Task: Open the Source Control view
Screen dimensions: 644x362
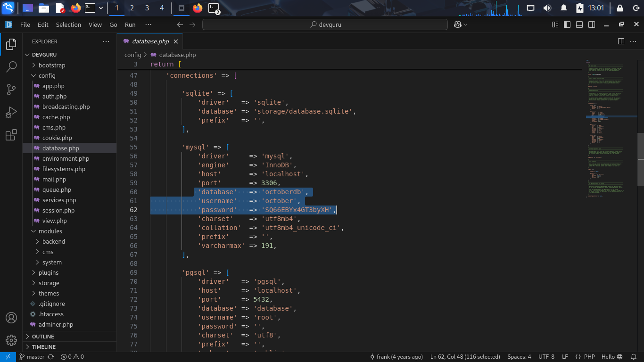Action: 11,90
